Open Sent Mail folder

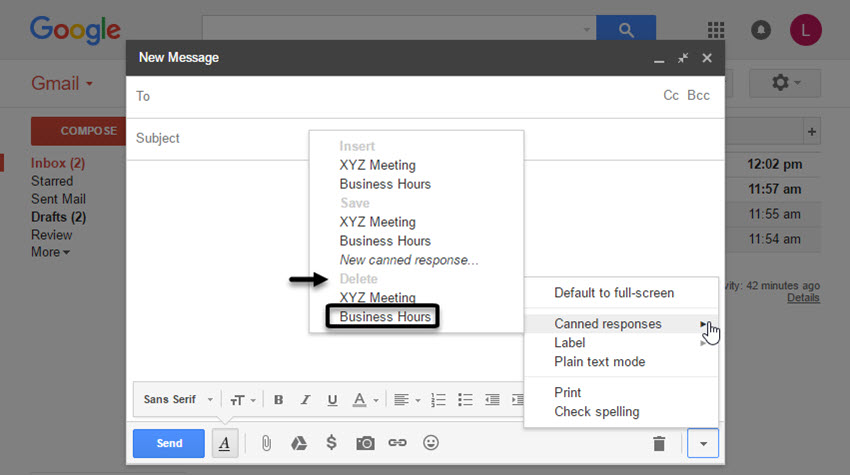(59, 199)
